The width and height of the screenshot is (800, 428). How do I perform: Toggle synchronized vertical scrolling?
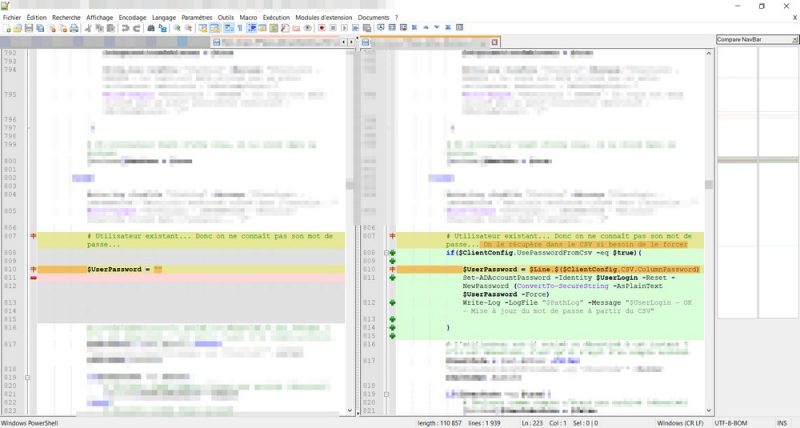pos(203,28)
